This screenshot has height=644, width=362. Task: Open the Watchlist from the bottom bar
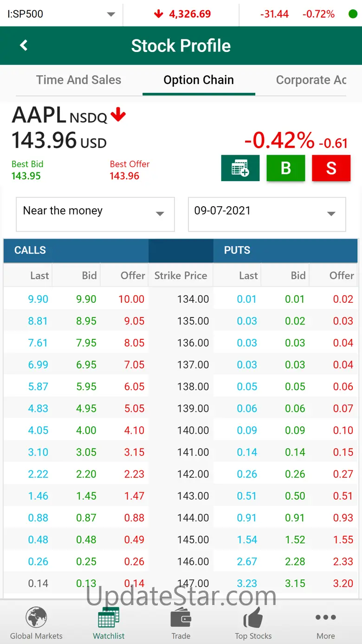point(109,623)
